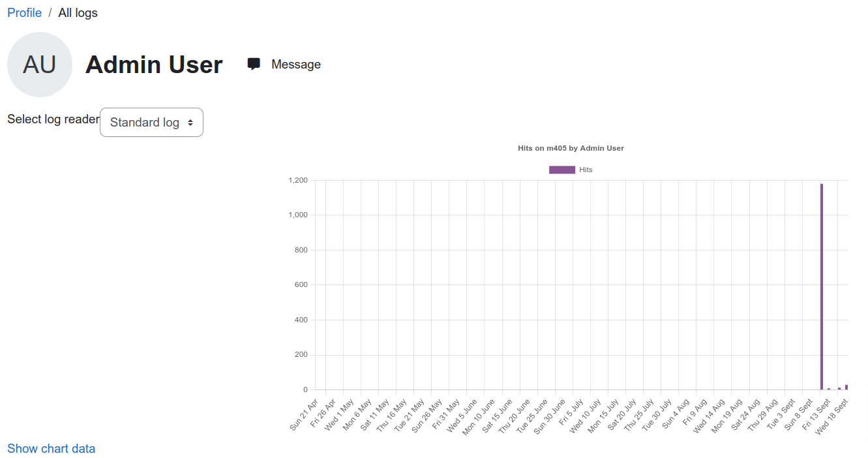
Task: Go to the Profile breadcrumb link
Action: coord(25,12)
